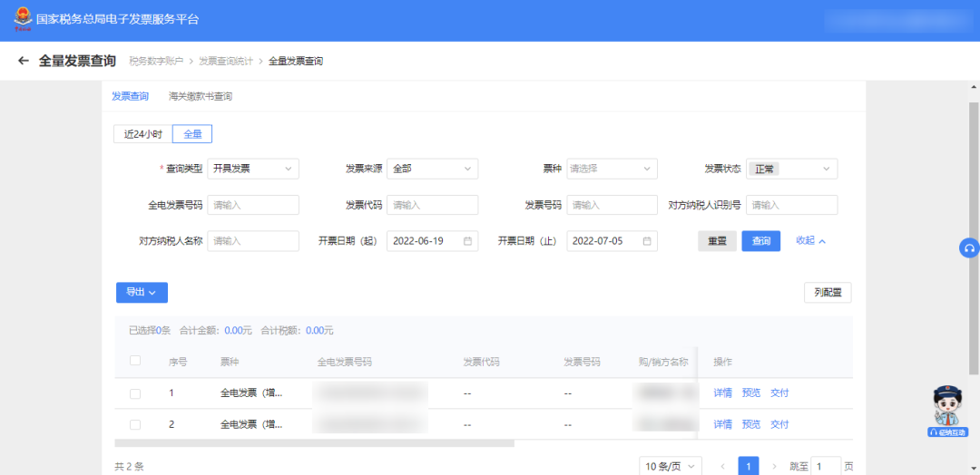Screen dimensions: 980x475
Task: Check the box for invoice row 1
Action: coord(135,393)
